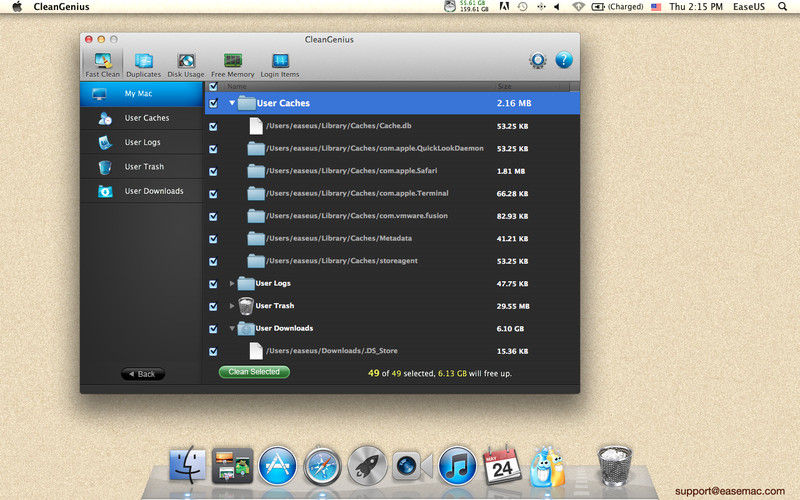Select the Cache.db file row path
This screenshot has width=800, height=500.
pyautogui.click(x=339, y=126)
